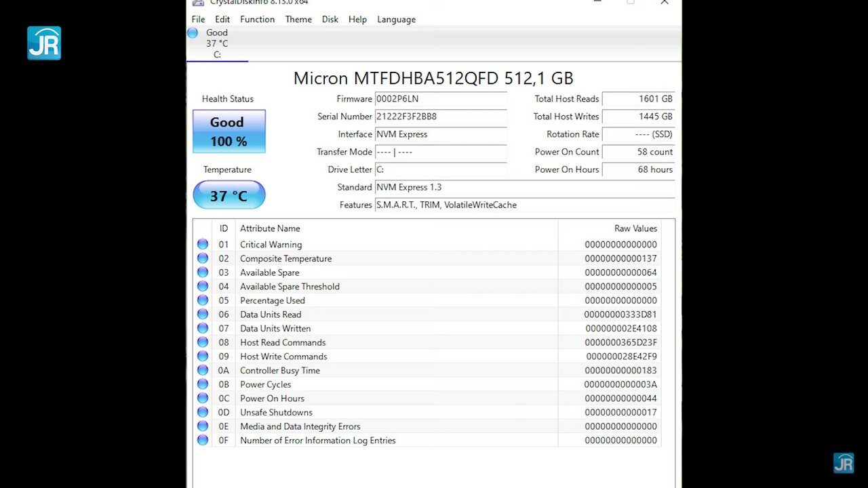Click the Attribute Name column header
This screenshot has height=488, width=868.
(270, 228)
